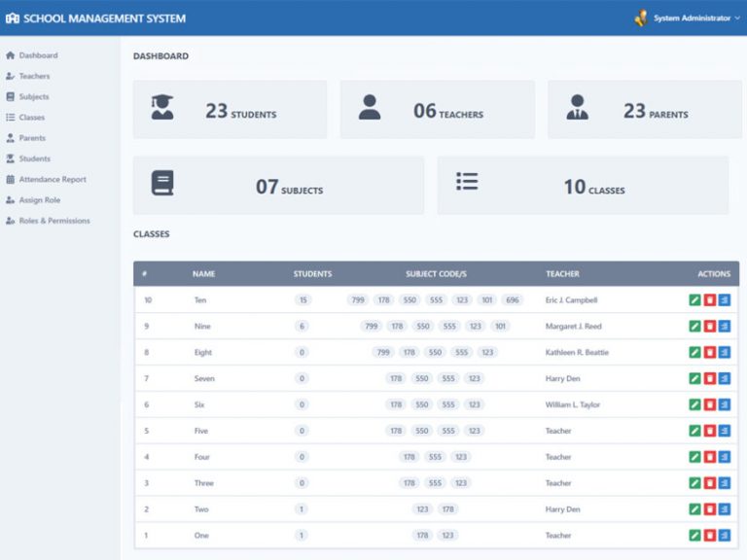Click blue list icon for class Eight

click(x=724, y=353)
